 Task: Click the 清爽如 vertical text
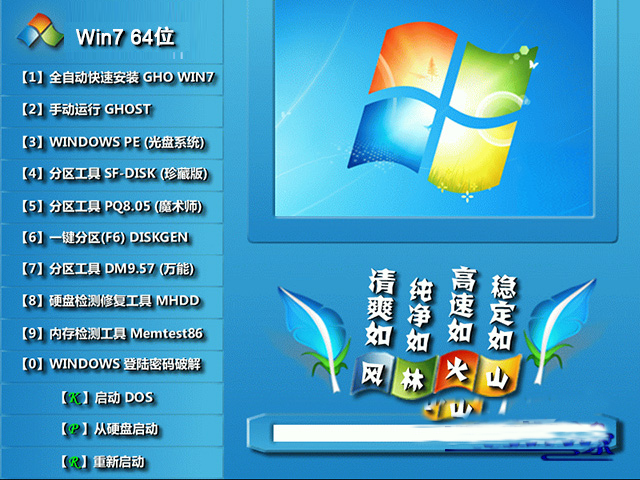(381, 307)
